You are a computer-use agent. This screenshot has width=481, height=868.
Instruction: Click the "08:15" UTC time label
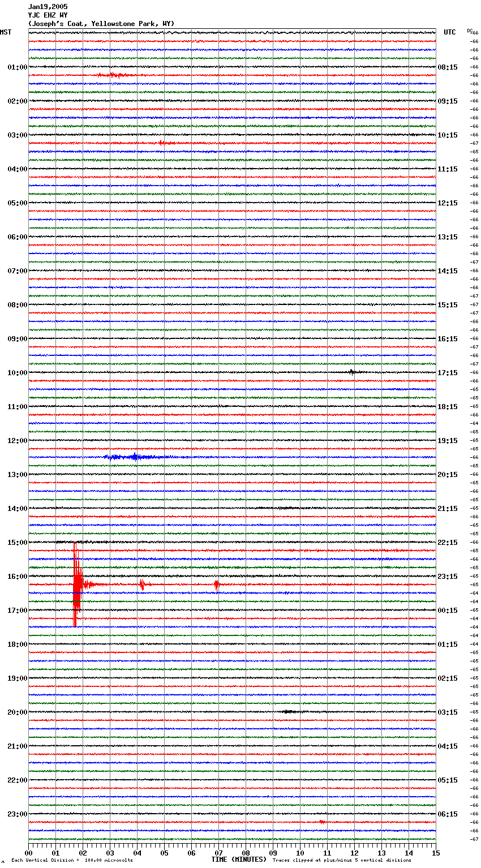(x=448, y=67)
